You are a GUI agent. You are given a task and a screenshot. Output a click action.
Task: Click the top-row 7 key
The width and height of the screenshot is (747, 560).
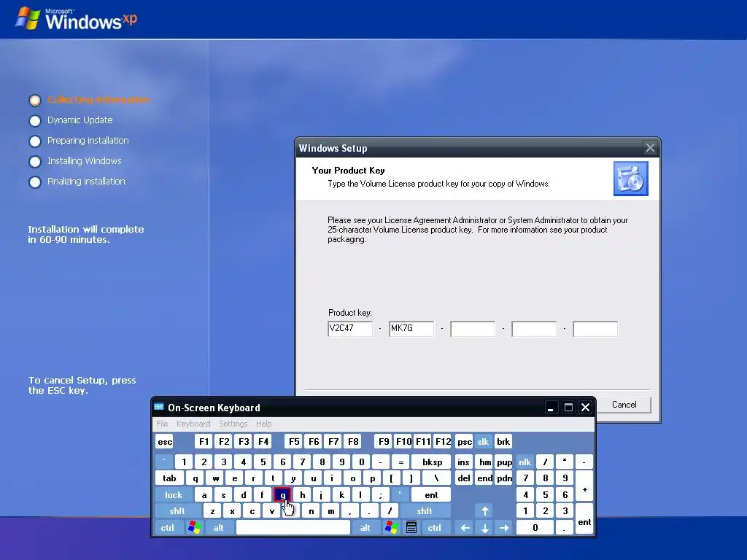pyautogui.click(x=302, y=462)
